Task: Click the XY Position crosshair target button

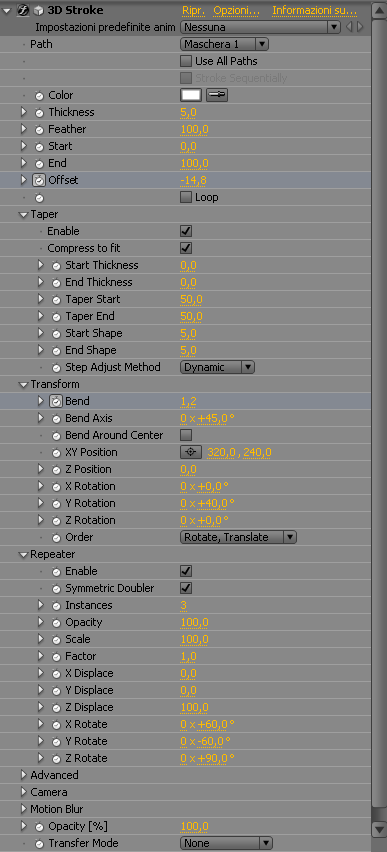Action: pos(191,452)
